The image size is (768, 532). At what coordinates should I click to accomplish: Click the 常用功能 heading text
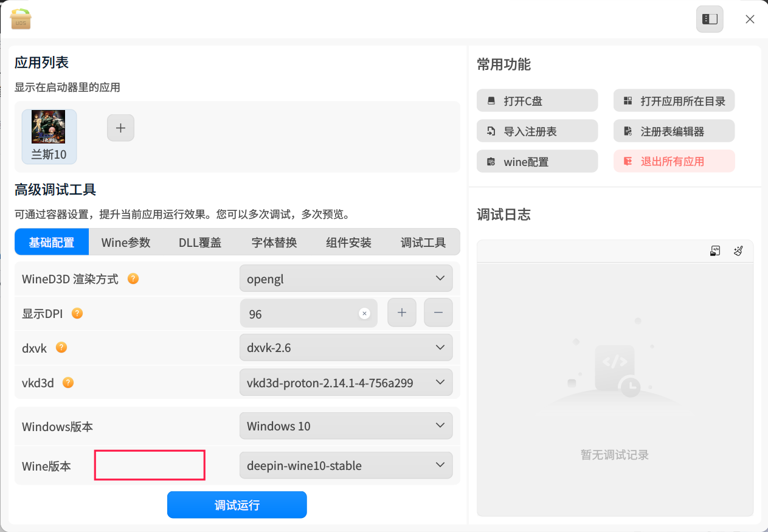[503, 64]
